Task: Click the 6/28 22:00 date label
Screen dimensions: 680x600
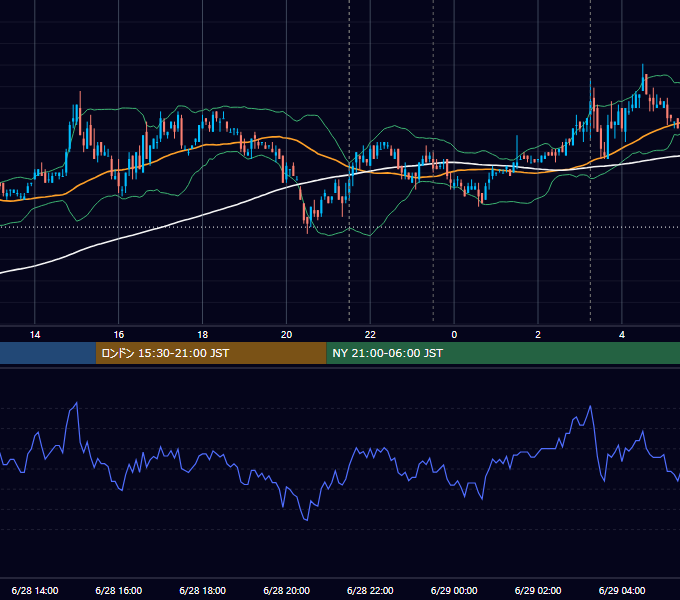Action: [x=370, y=590]
